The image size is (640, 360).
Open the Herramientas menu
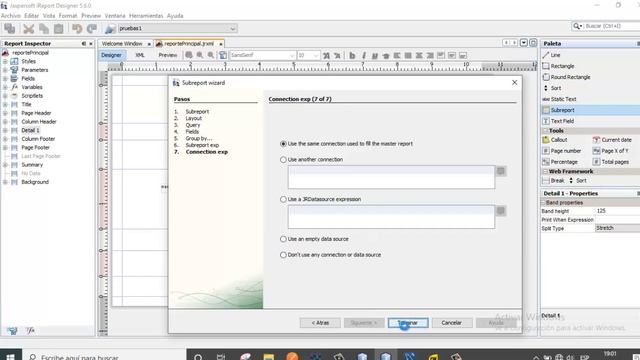[146, 16]
